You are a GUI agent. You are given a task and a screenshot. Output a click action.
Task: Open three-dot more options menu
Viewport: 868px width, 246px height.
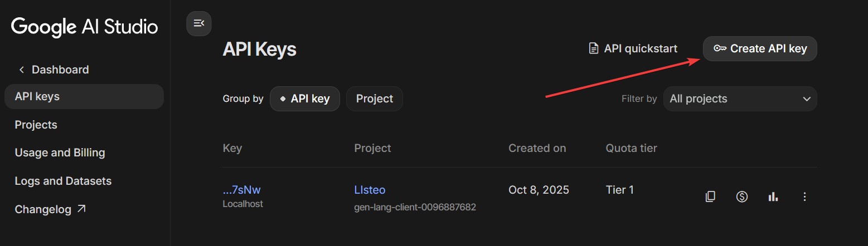pos(804,196)
